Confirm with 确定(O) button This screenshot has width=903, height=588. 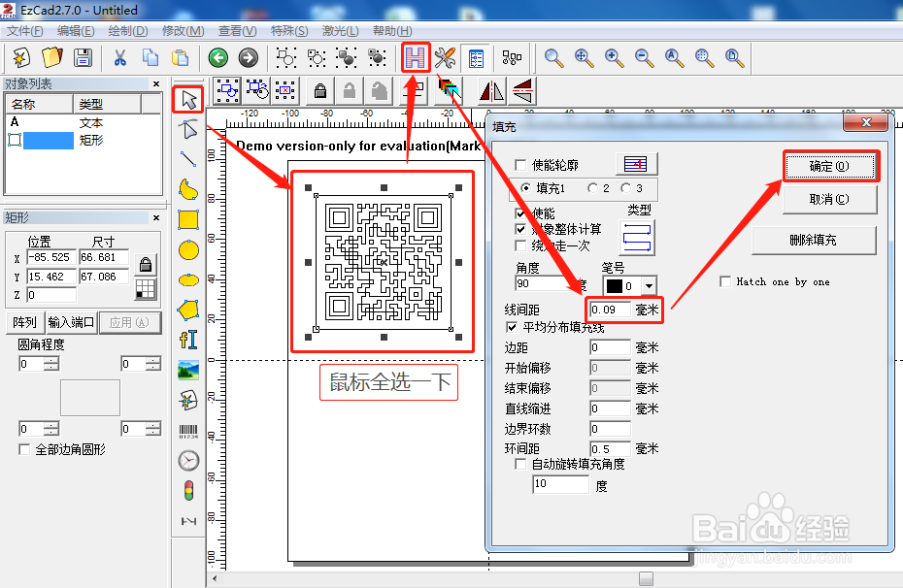coord(830,166)
